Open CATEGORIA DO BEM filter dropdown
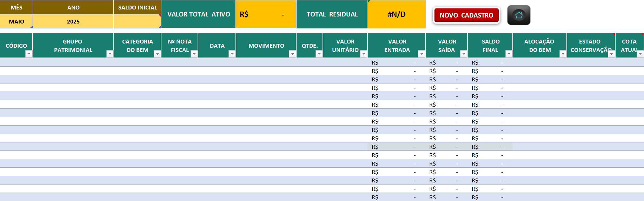Screen dimensions: 644x201 tap(157, 54)
